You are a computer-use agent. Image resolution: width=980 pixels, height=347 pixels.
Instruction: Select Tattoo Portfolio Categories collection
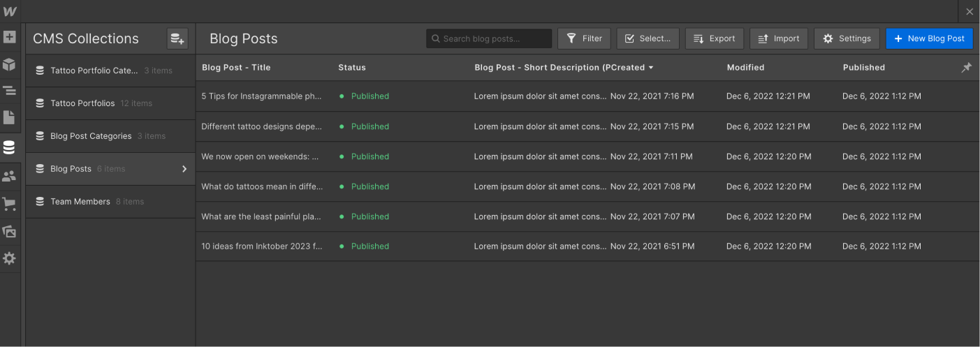point(110,71)
